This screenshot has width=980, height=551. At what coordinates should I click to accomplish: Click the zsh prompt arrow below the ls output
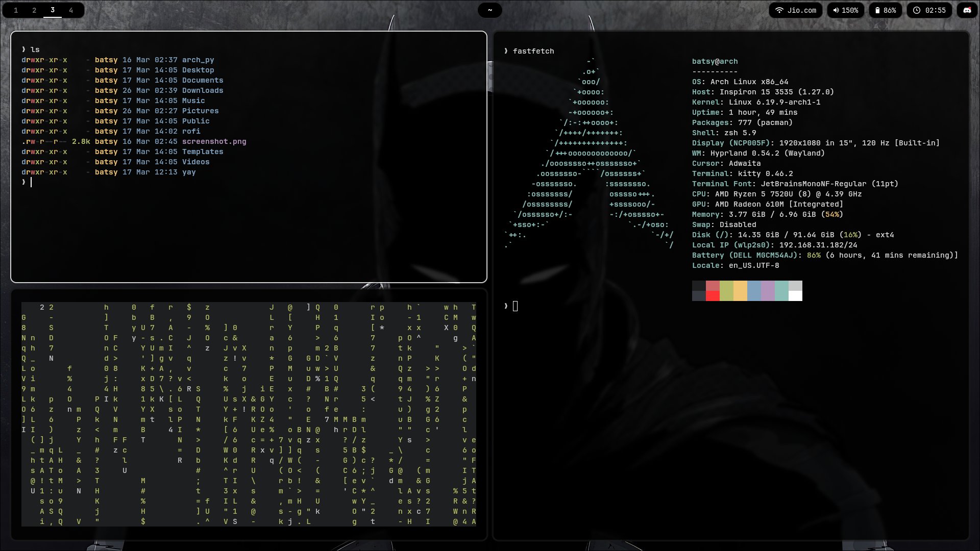[24, 182]
